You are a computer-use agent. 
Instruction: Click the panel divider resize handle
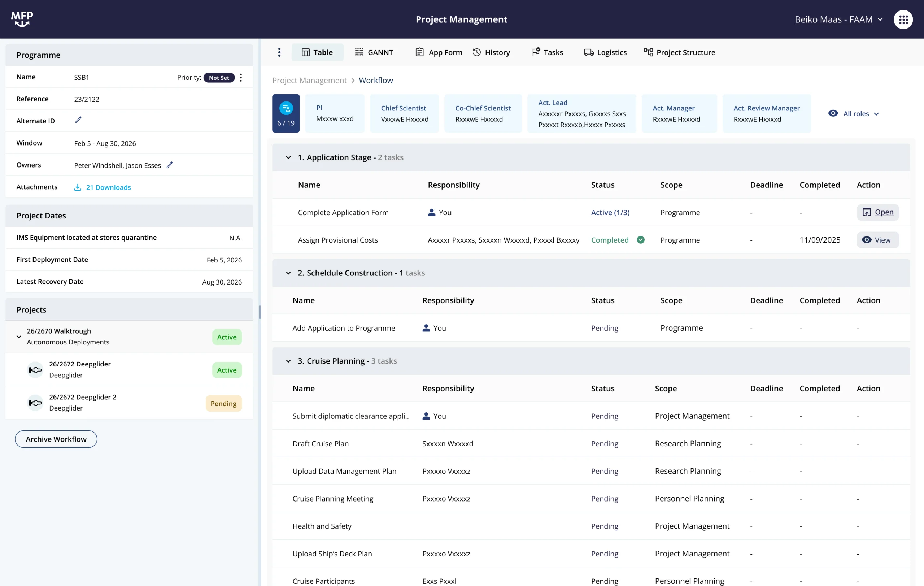pos(260,312)
